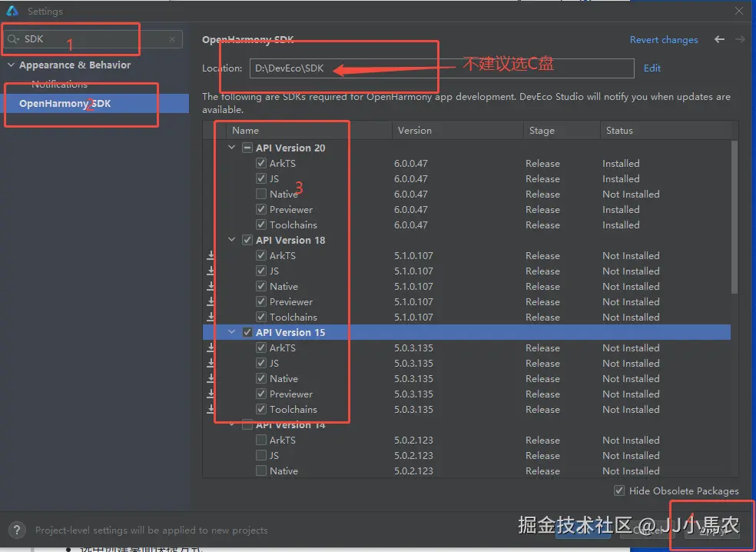Screen dimensions: 756x552
Task: Click Not Installed status for API 20 Native
Action: tap(631, 194)
